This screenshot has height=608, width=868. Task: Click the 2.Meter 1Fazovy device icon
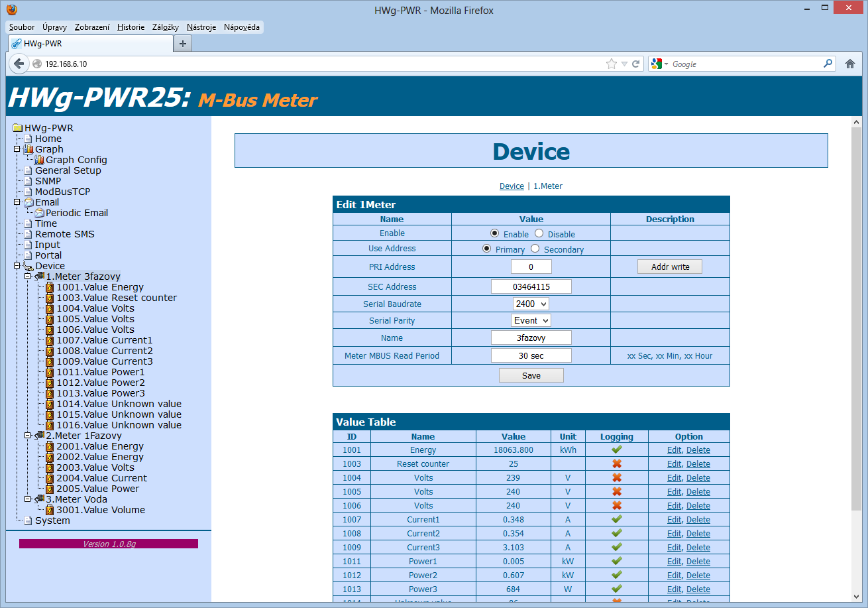click(39, 436)
